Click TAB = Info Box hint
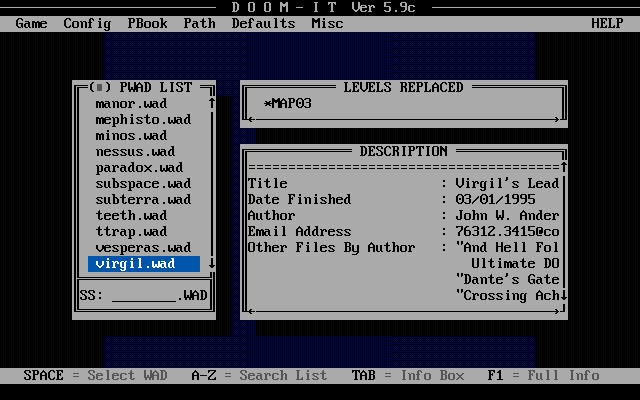 point(408,376)
